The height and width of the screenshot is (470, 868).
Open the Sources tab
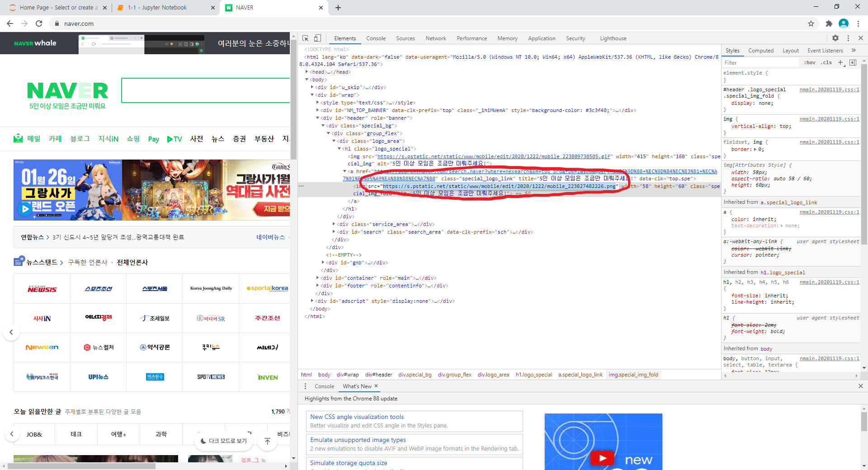[x=406, y=38]
